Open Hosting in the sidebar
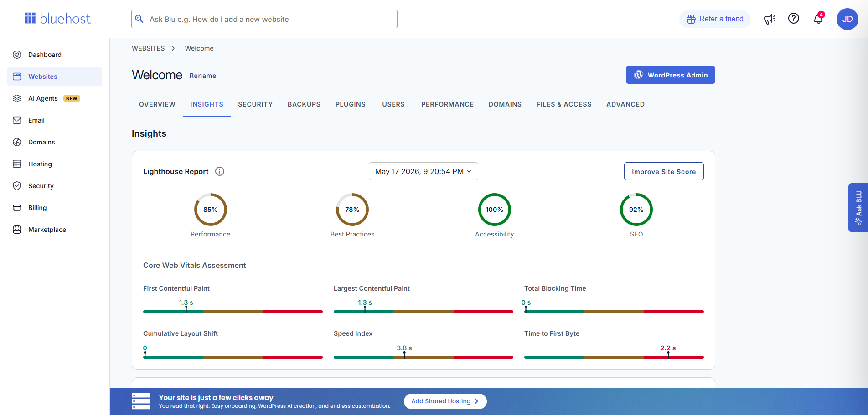The image size is (868, 415). click(55, 164)
